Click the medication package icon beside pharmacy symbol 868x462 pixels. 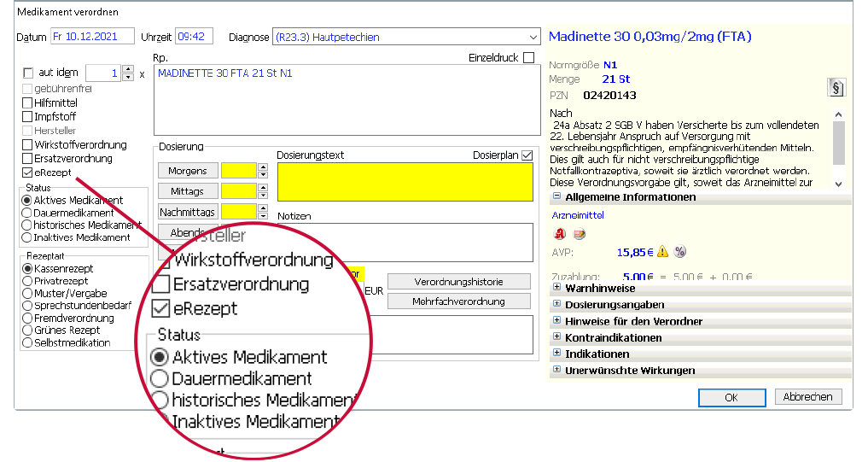(579, 234)
